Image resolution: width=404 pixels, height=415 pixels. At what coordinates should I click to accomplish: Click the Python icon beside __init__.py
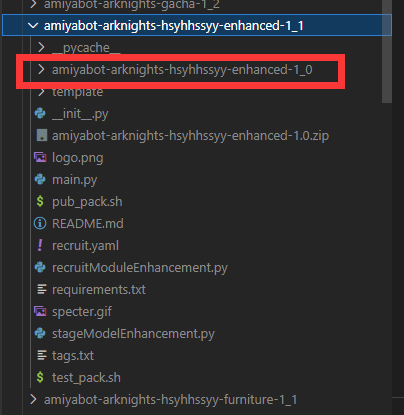pyautogui.click(x=40, y=114)
